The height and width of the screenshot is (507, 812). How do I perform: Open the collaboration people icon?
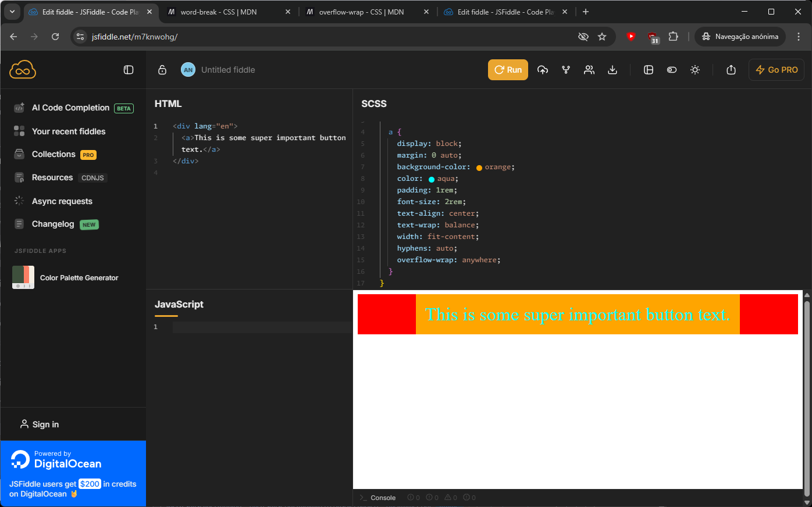[589, 70]
